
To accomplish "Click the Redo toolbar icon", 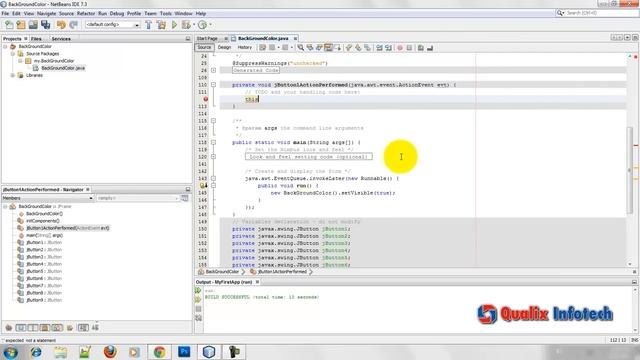I will [73, 25].
